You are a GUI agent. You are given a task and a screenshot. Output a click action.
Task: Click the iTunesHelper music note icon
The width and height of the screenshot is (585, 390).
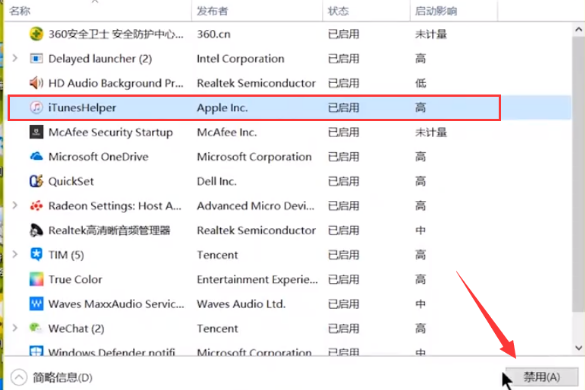click(x=36, y=107)
